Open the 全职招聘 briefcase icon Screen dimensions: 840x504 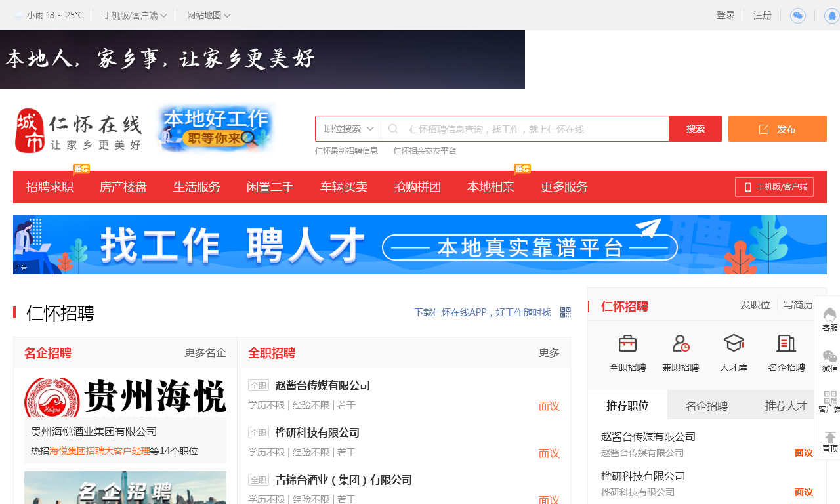(627, 343)
